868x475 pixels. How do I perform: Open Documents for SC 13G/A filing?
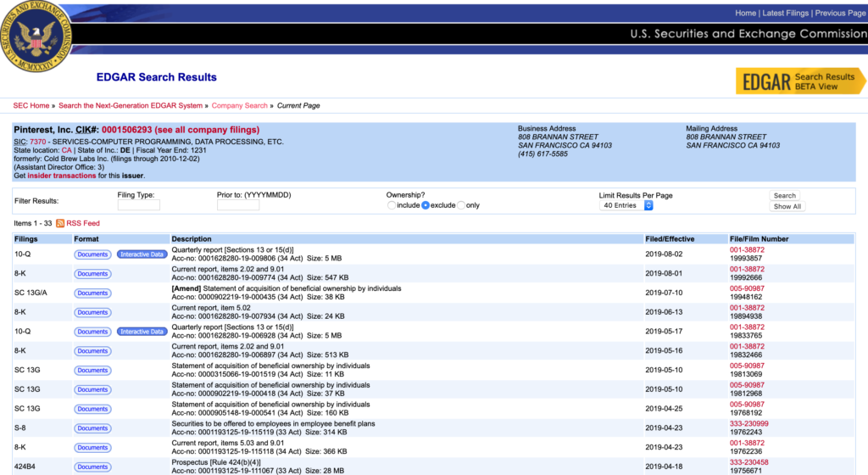tap(92, 293)
